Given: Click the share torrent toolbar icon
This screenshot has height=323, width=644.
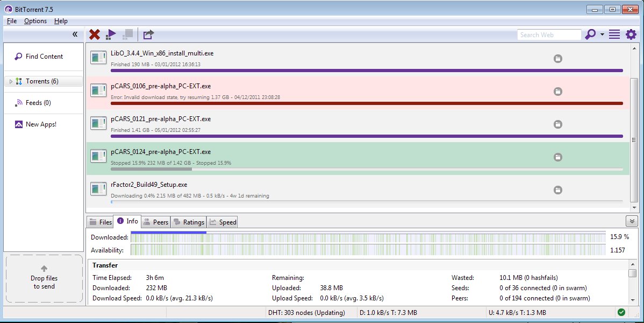Looking at the screenshot, I should point(148,34).
